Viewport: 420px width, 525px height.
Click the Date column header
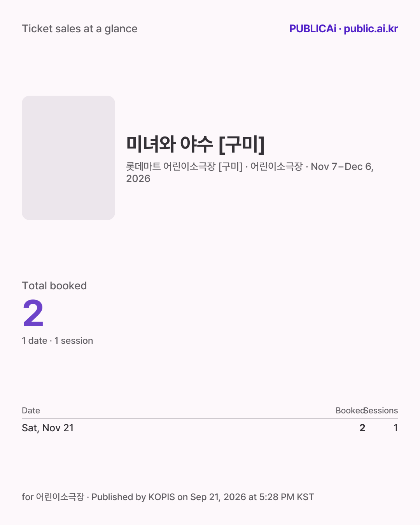coord(31,411)
